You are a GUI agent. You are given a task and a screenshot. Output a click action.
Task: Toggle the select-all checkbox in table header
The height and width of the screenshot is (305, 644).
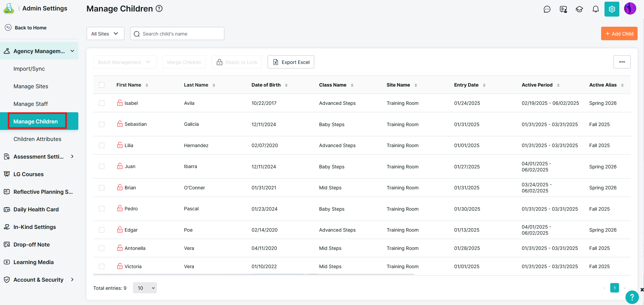point(102,85)
